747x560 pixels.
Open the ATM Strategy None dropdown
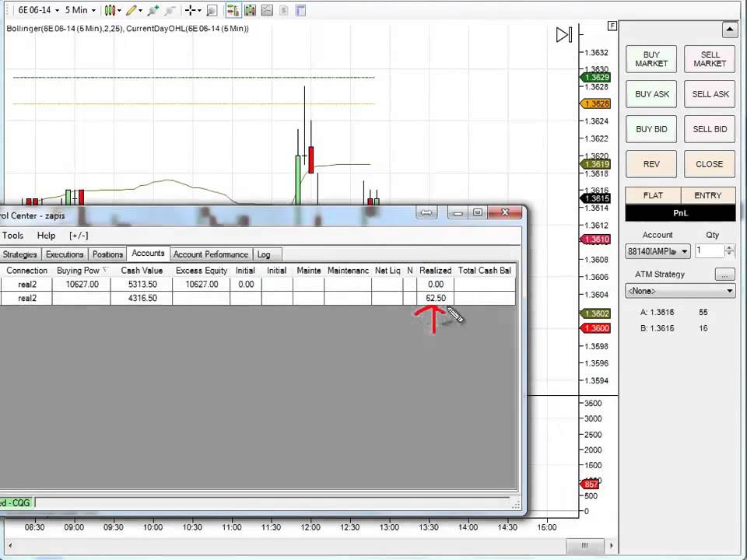tap(680, 290)
